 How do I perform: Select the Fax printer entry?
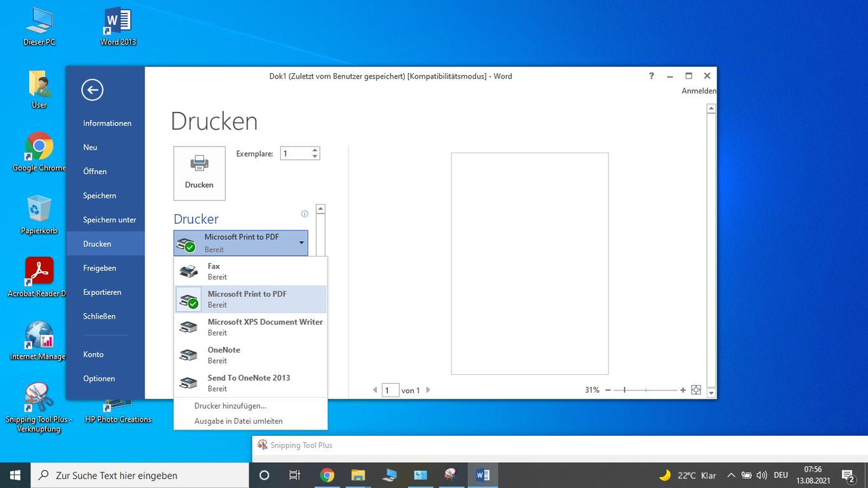coord(250,271)
